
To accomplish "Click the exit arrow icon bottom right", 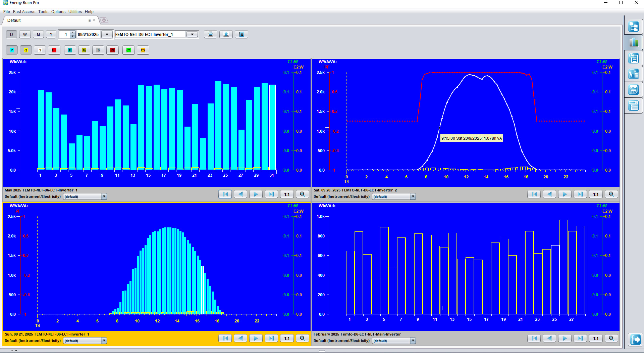I will (x=635, y=339).
